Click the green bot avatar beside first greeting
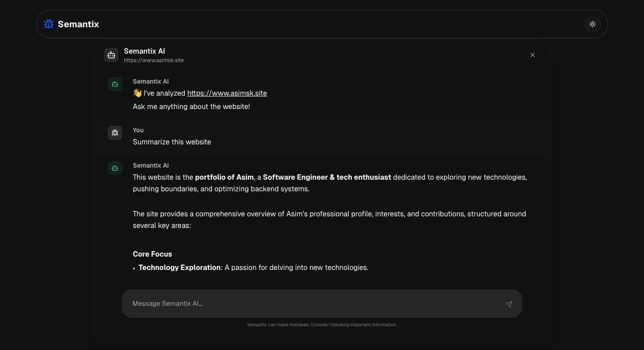Image resolution: width=644 pixels, height=350 pixels. (114, 84)
